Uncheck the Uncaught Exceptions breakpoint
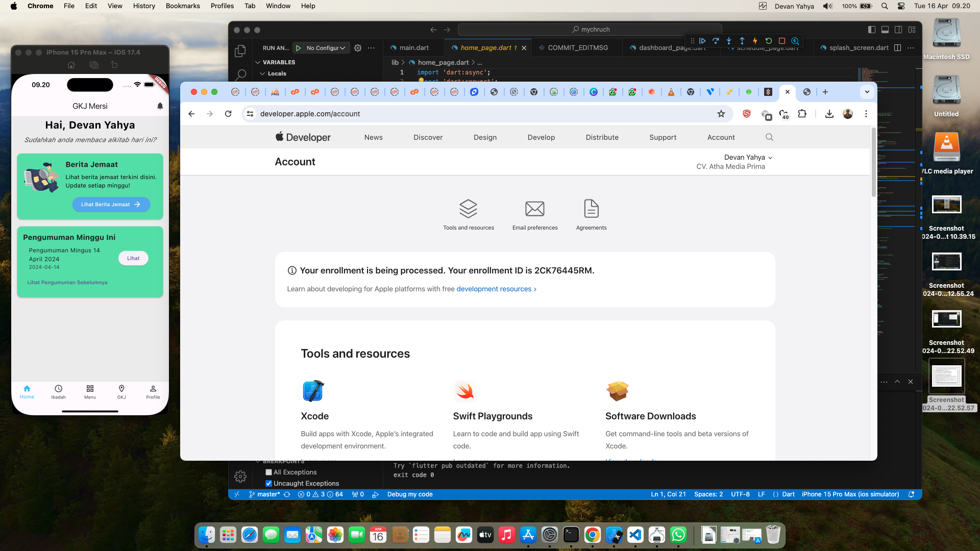The image size is (980, 551). pos(268,484)
